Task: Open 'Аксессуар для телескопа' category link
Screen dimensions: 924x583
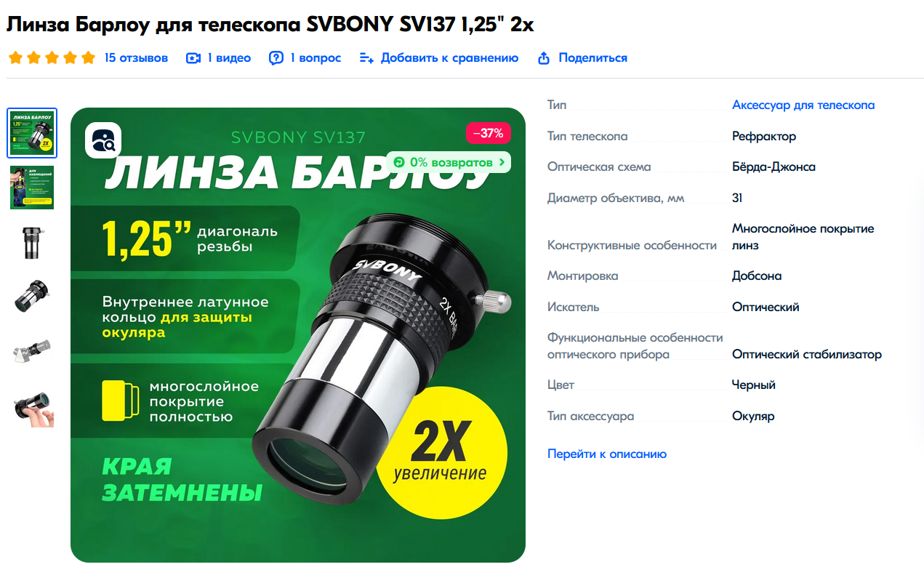Action: coord(803,105)
